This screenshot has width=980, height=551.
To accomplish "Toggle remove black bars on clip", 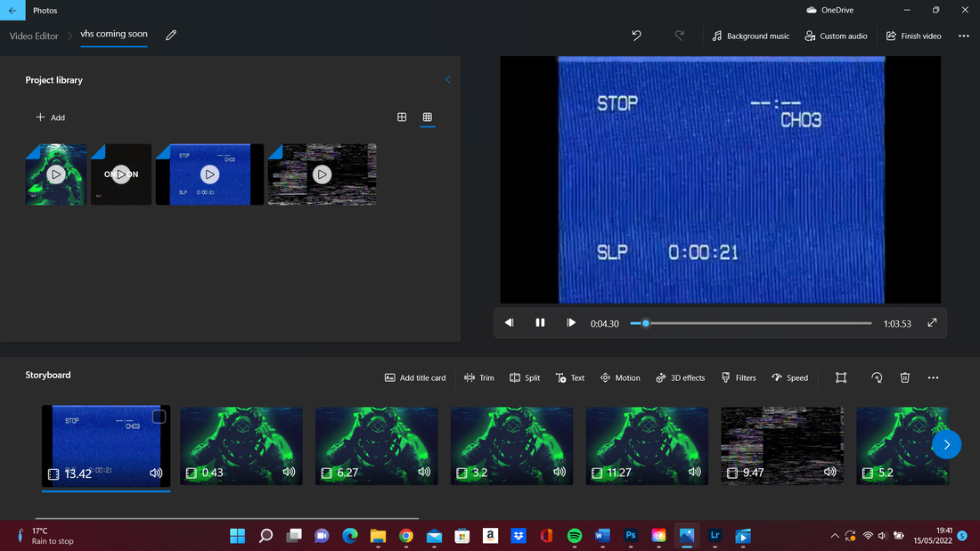I will pos(841,378).
